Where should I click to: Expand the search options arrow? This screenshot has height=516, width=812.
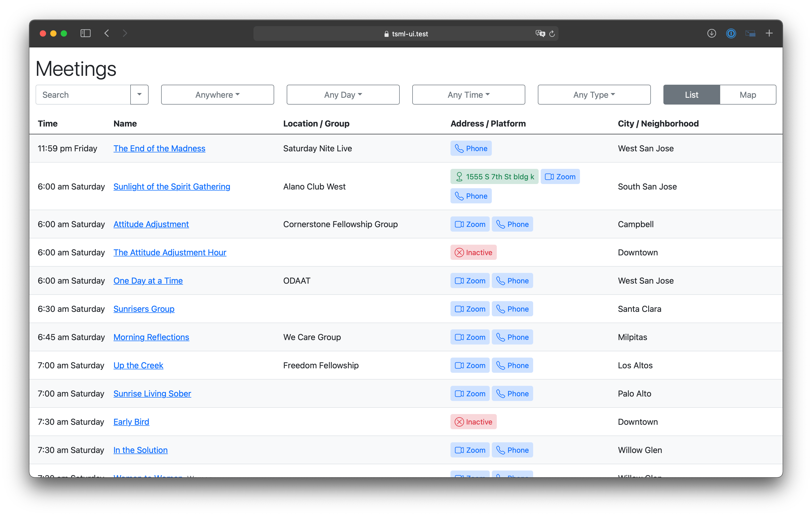(x=139, y=95)
